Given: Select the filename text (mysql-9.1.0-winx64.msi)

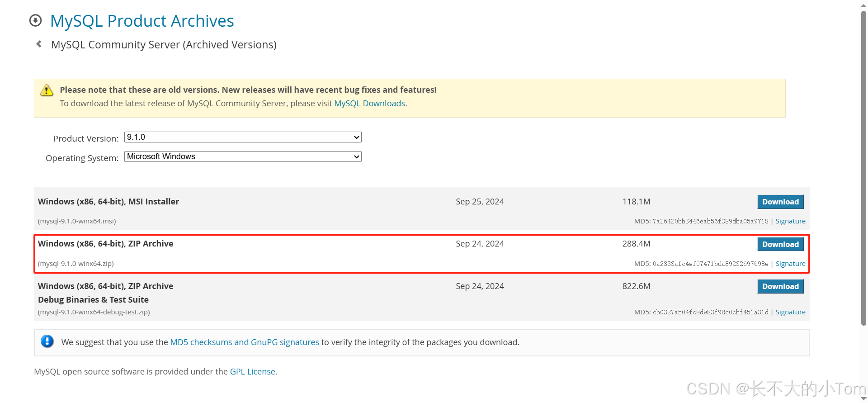Looking at the screenshot, I should pos(77,221).
